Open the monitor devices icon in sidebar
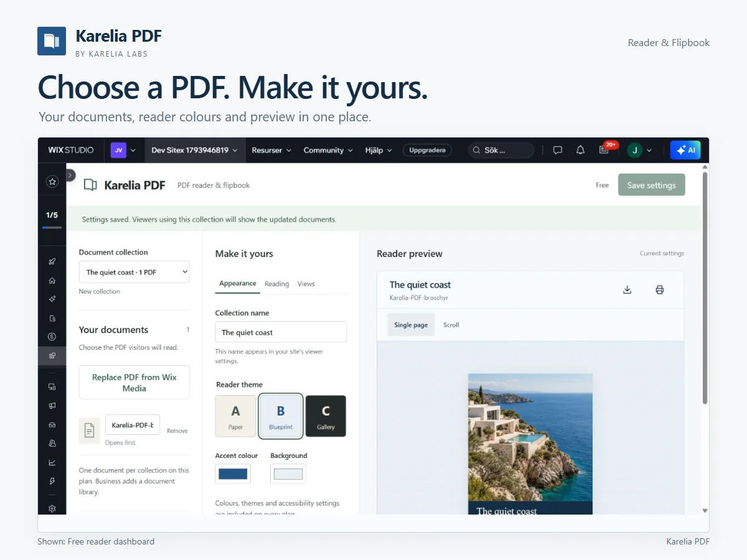The height and width of the screenshot is (560, 747). [52, 387]
